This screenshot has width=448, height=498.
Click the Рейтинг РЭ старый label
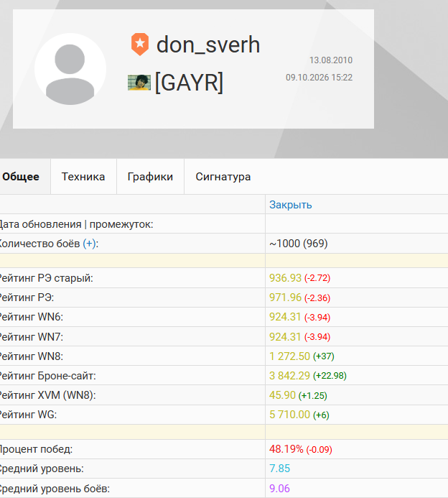(47, 278)
